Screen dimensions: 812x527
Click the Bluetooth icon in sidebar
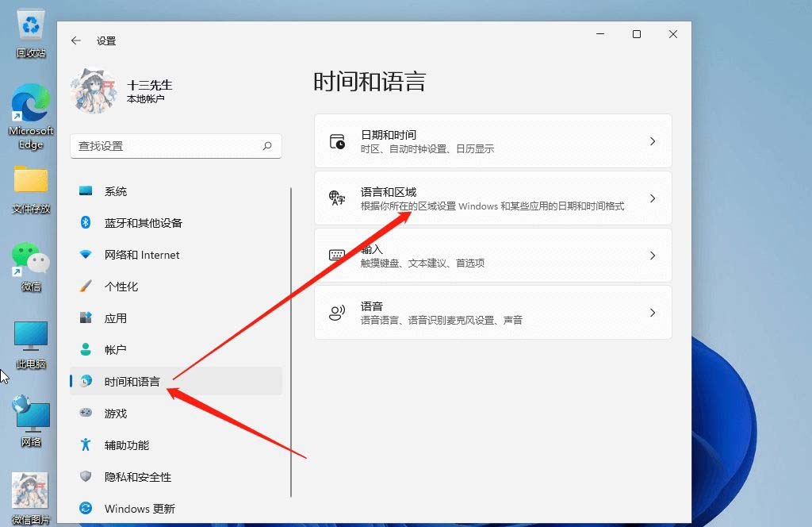tap(86, 222)
